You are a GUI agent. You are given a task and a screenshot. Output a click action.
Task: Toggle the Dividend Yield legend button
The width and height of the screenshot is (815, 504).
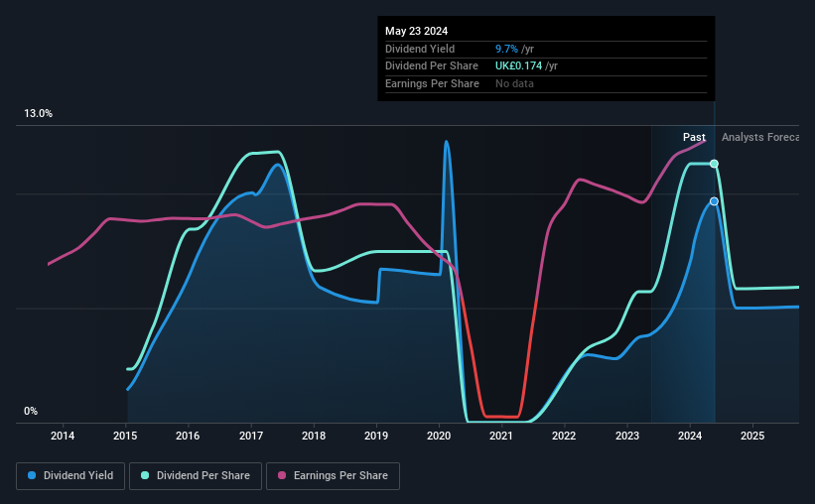tap(70, 476)
